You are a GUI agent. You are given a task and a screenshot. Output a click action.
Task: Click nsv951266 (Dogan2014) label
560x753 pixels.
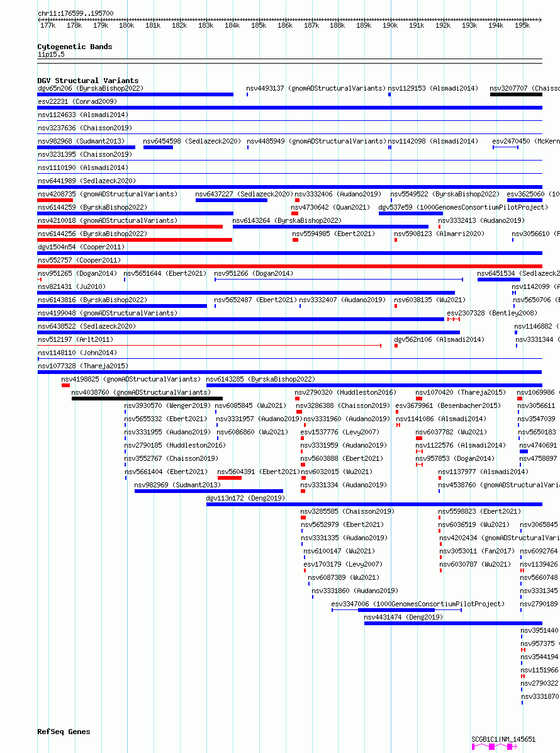(x=254, y=273)
